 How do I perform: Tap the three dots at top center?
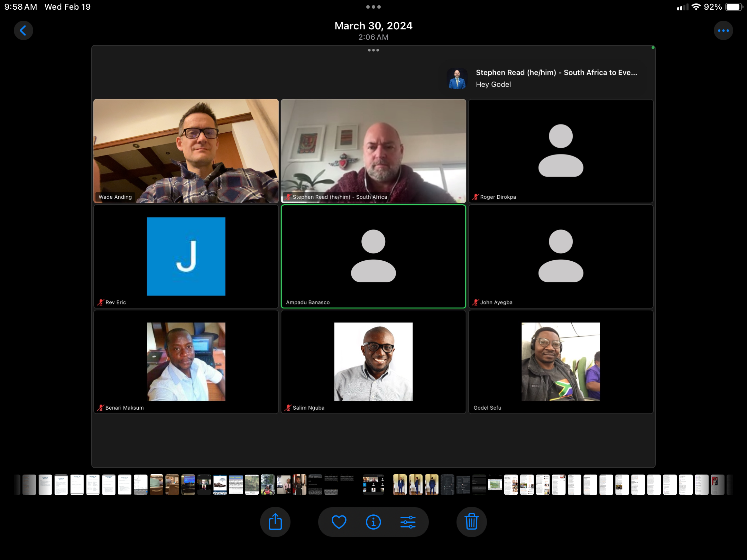click(x=373, y=7)
